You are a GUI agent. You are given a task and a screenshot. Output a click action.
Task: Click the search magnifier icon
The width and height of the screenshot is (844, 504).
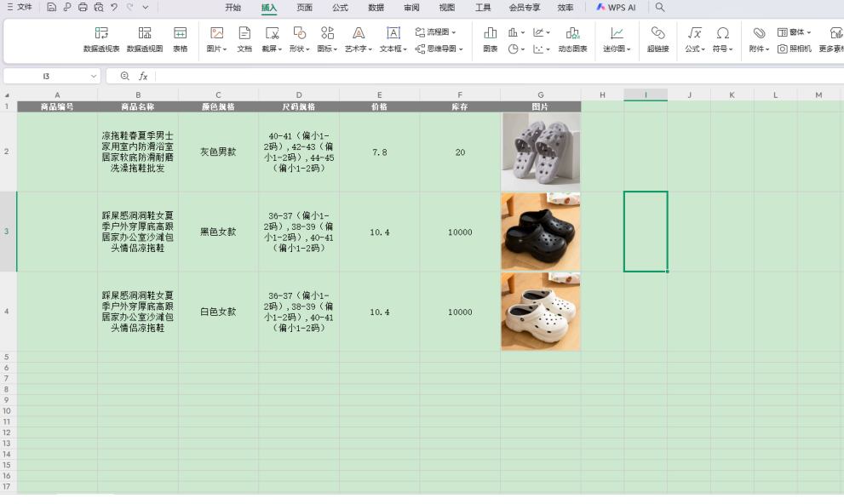click(660, 8)
